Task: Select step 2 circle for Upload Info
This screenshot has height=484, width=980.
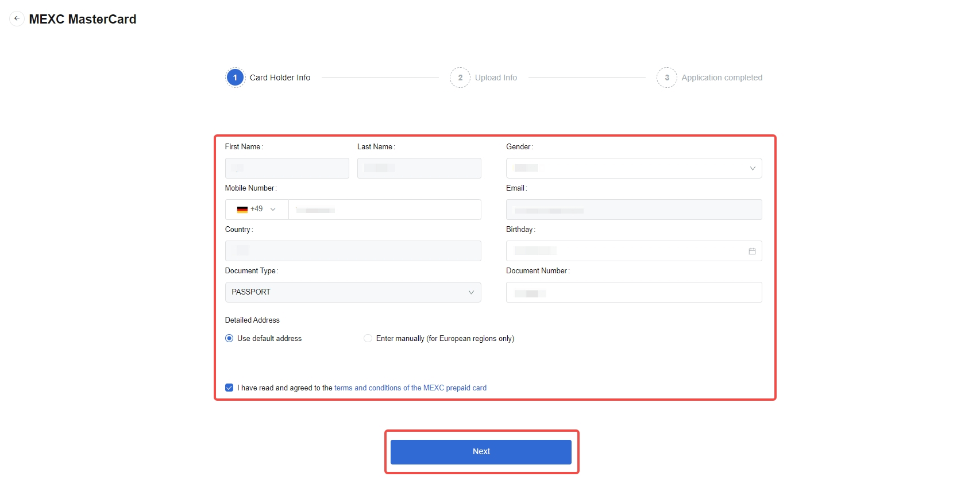Action: pos(460,78)
